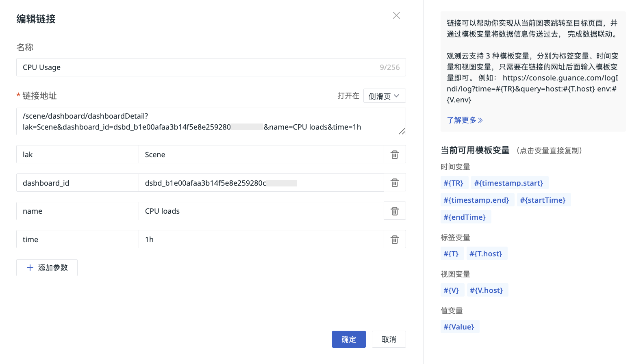Copy the #{T} tag variable

[x=451, y=253]
